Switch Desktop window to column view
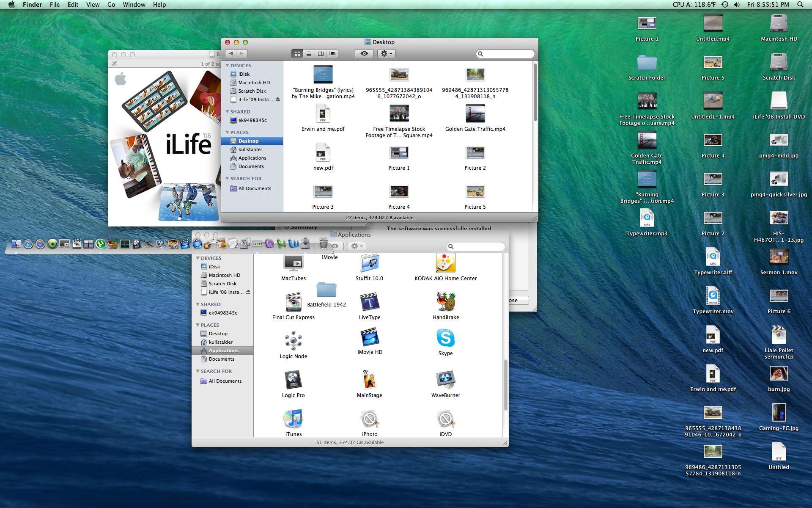The height and width of the screenshot is (508, 812). (x=321, y=54)
